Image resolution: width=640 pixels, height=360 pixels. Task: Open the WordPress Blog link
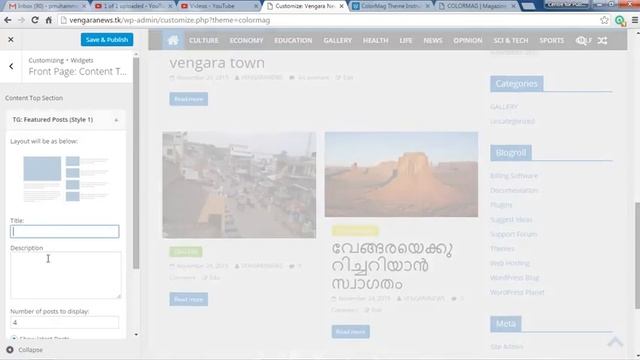(515, 278)
